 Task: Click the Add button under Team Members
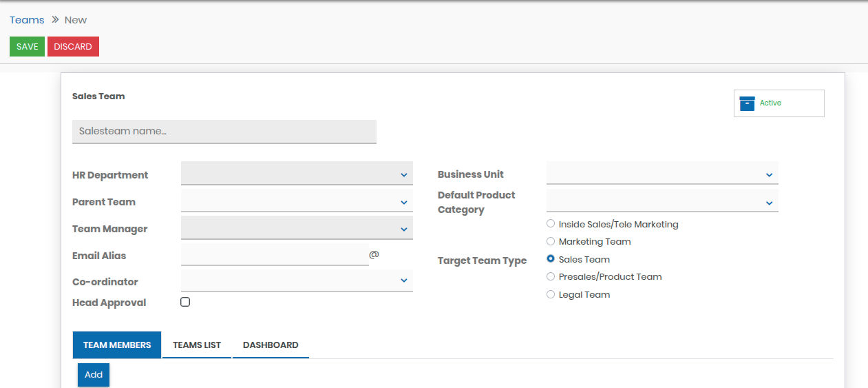pyautogui.click(x=94, y=375)
